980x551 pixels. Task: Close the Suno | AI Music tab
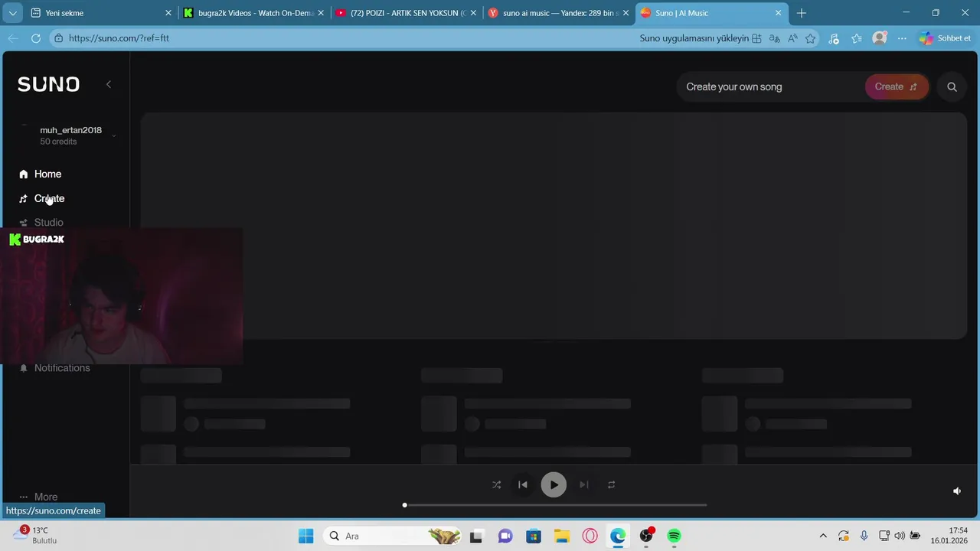point(779,13)
